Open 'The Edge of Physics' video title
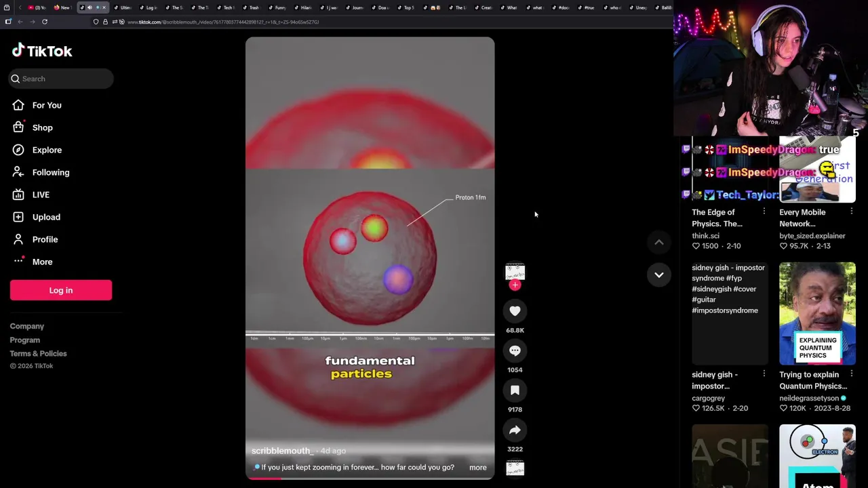This screenshot has width=868, height=488. pos(717,218)
